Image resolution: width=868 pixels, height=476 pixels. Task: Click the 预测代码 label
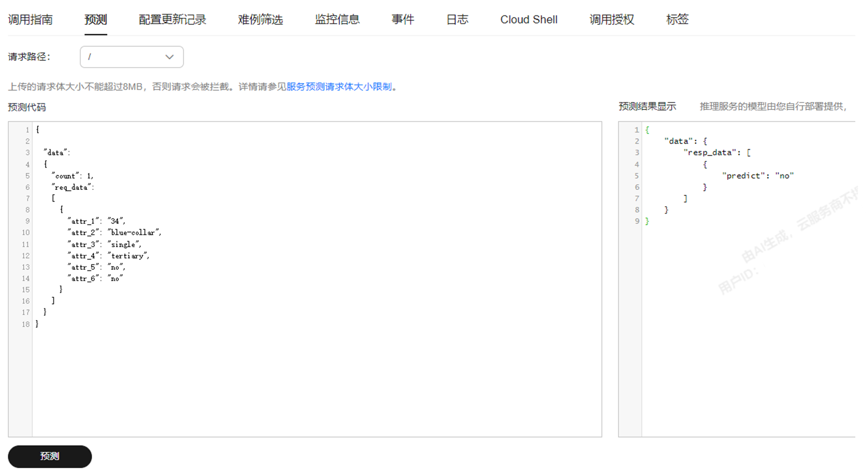[27, 107]
